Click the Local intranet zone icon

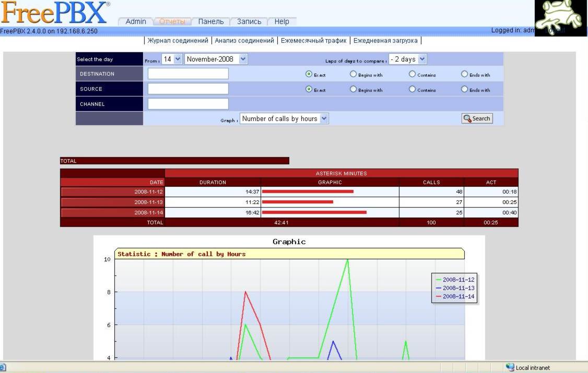tap(510, 367)
